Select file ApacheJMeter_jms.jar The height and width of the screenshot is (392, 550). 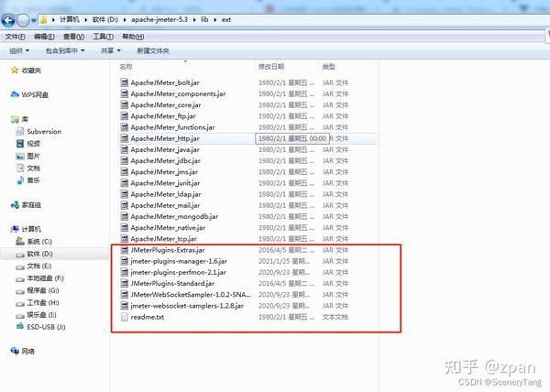[164, 171]
